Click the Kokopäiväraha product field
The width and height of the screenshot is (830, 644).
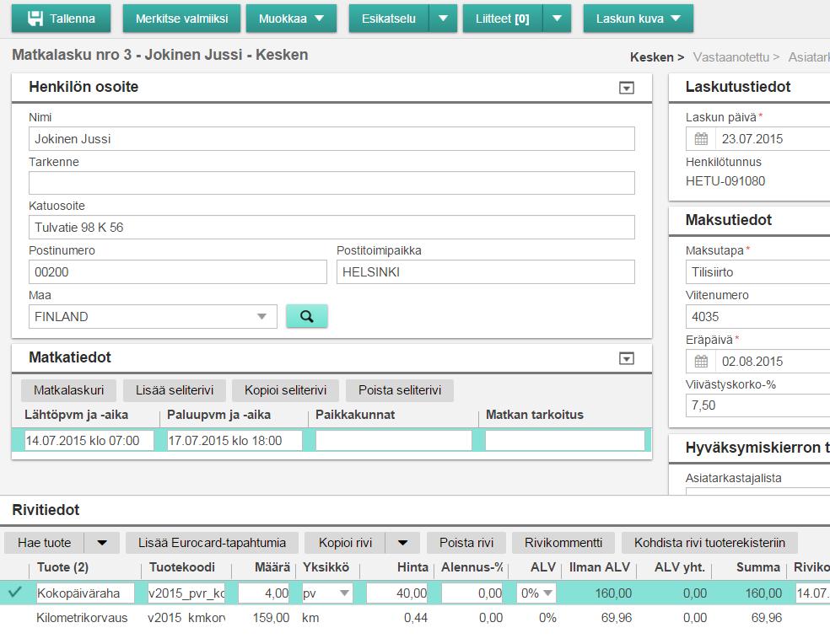tap(85, 593)
